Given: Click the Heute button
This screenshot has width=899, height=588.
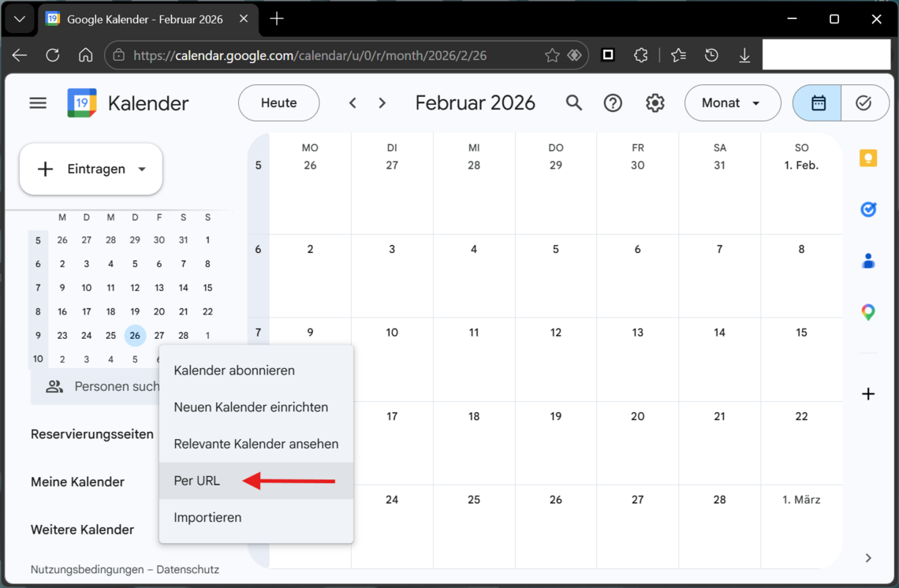Looking at the screenshot, I should pyautogui.click(x=278, y=103).
